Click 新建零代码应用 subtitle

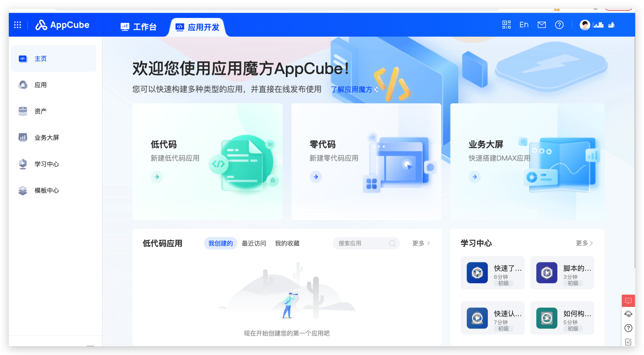point(334,158)
